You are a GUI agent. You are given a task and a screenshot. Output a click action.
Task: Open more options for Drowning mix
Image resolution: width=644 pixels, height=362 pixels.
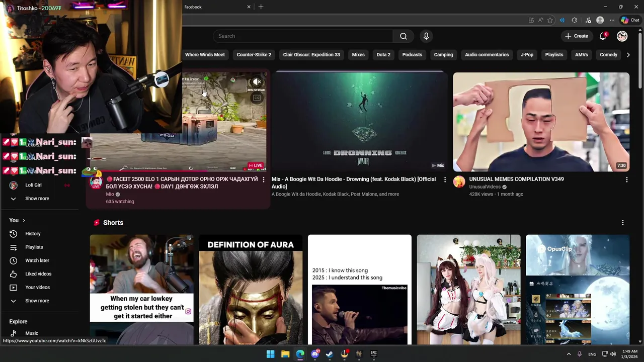tap(445, 179)
